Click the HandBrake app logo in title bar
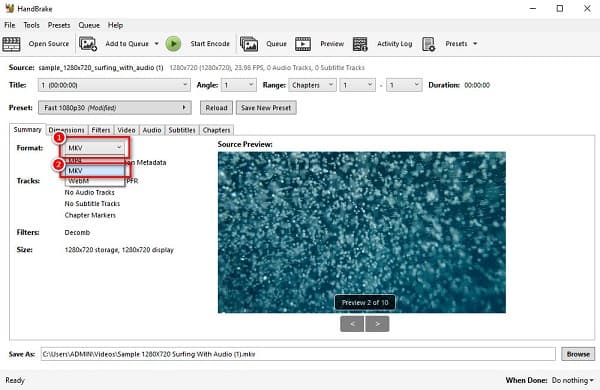The height and width of the screenshot is (390, 600). 10,8
